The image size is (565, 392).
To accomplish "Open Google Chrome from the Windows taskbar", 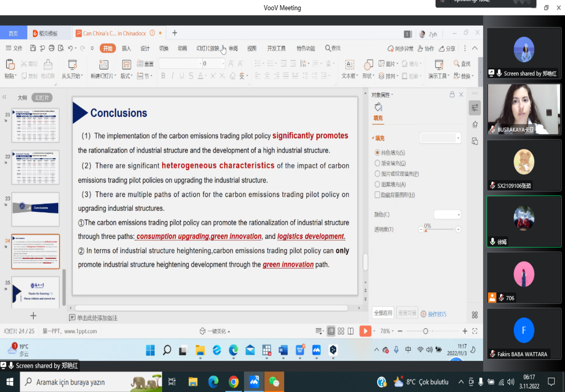I will (x=233, y=382).
